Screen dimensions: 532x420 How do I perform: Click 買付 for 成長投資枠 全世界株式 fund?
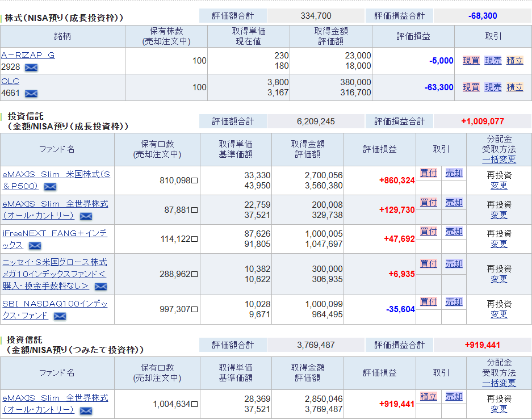pos(429,203)
